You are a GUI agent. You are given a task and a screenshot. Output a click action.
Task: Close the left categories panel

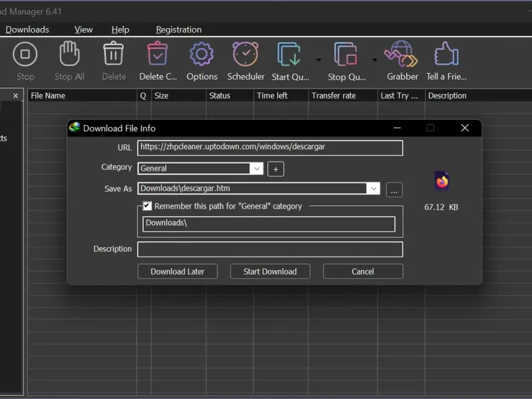[15, 96]
